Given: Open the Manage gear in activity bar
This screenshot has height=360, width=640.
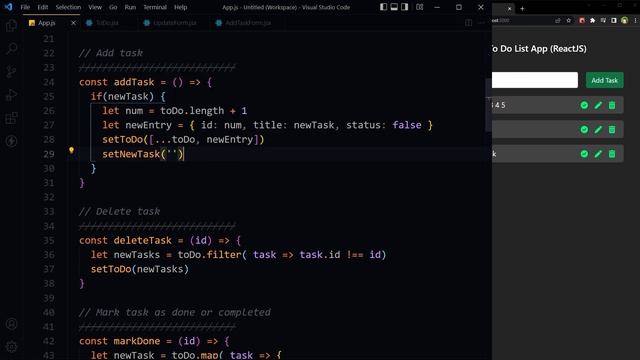Looking at the screenshot, I should [x=11, y=347].
